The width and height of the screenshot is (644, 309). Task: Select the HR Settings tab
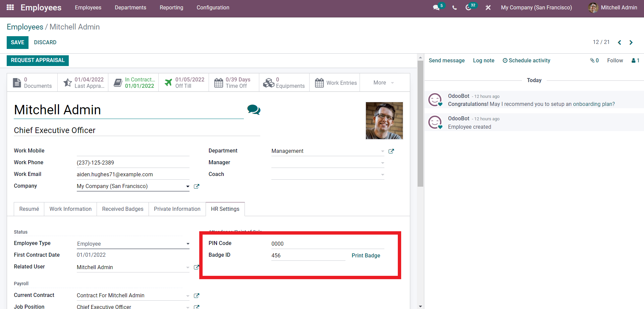[x=225, y=209]
